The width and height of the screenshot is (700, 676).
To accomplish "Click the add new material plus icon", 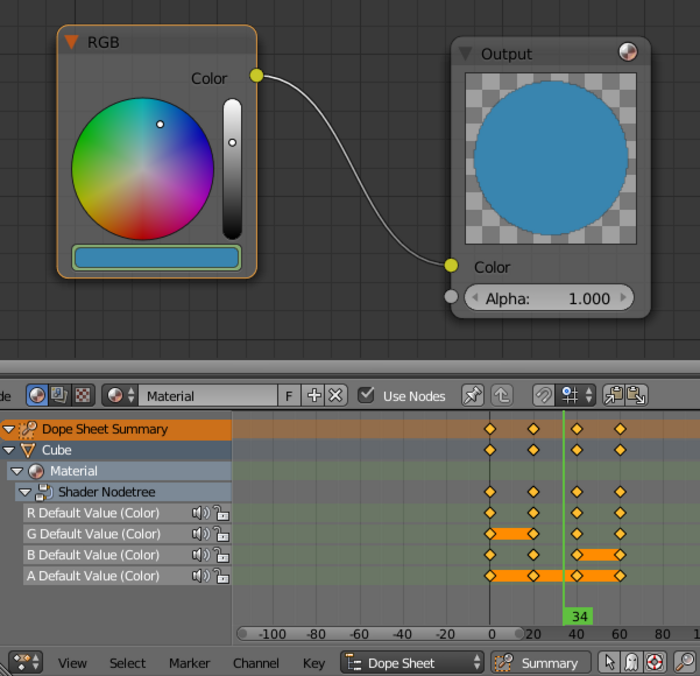I will click(x=314, y=396).
